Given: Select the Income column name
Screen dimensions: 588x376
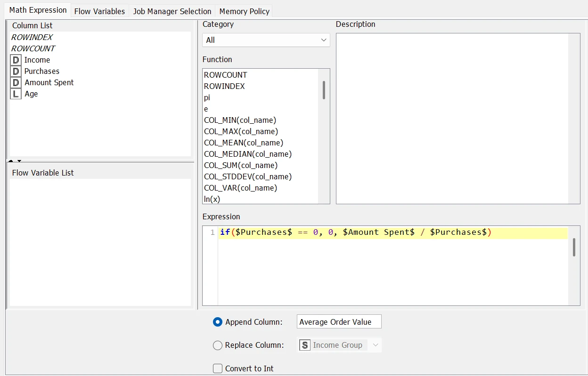Looking at the screenshot, I should (37, 60).
